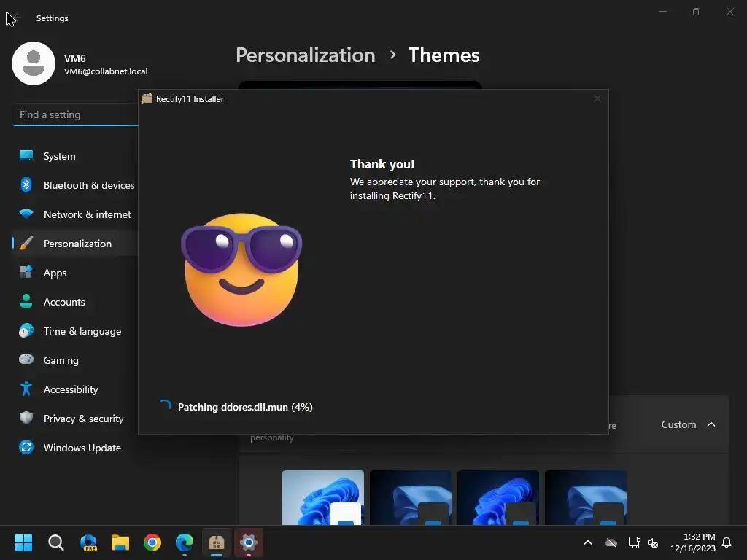Image resolution: width=747 pixels, height=560 pixels.
Task: Switch to Rectify11 installer taskbar icon
Action: 216,542
